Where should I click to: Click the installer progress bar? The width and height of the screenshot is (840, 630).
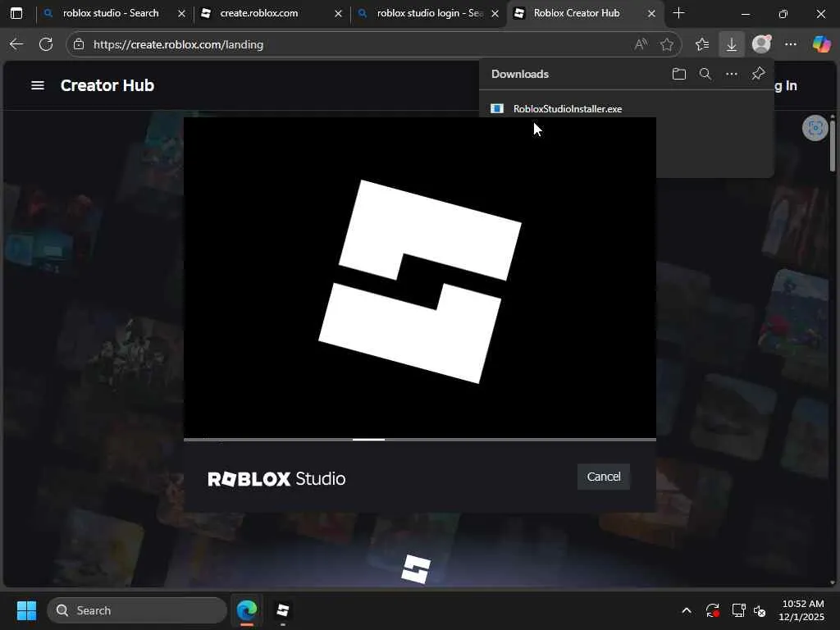coord(420,440)
